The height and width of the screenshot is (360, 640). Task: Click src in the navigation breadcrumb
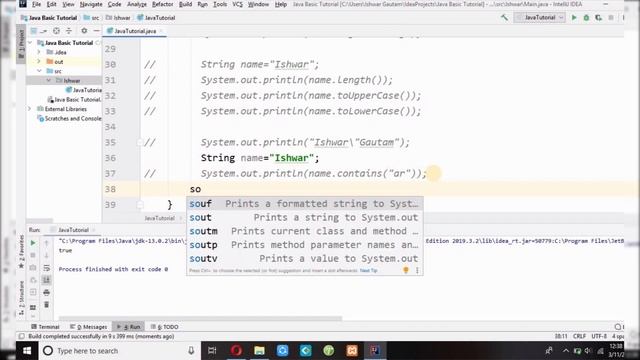click(x=92, y=18)
